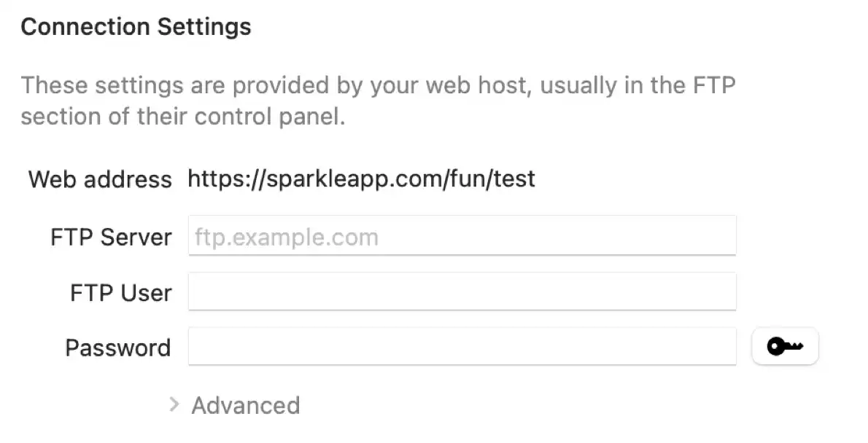This screenshot has height=443, width=868.
Task: Click the ftp.example.com placeholder text
Action: click(287, 237)
